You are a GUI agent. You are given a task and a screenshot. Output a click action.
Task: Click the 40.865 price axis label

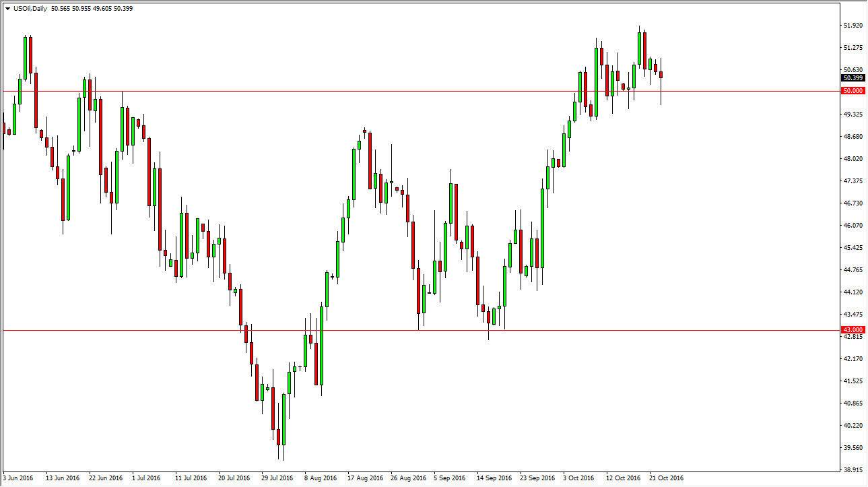click(852, 403)
